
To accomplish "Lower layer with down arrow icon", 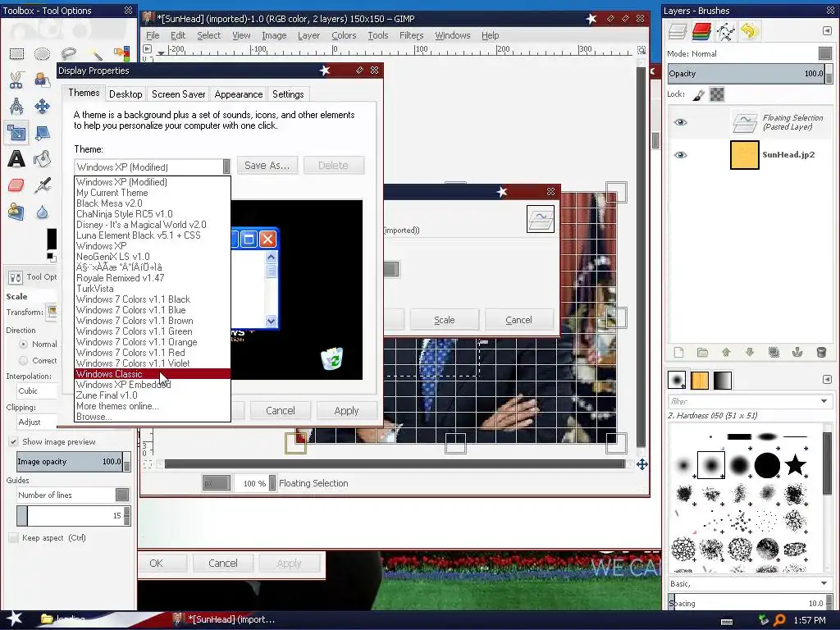I will coord(750,353).
